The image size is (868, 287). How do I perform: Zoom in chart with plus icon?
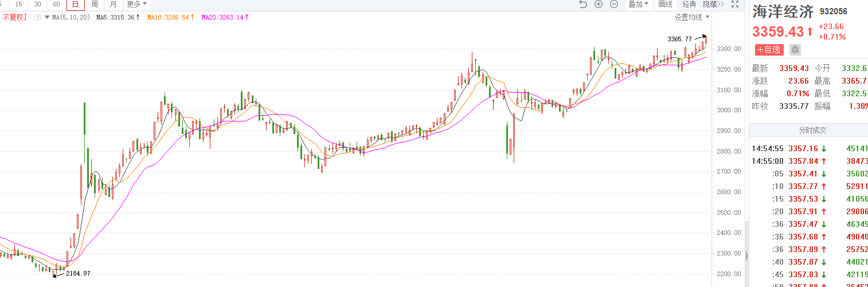pos(599,4)
